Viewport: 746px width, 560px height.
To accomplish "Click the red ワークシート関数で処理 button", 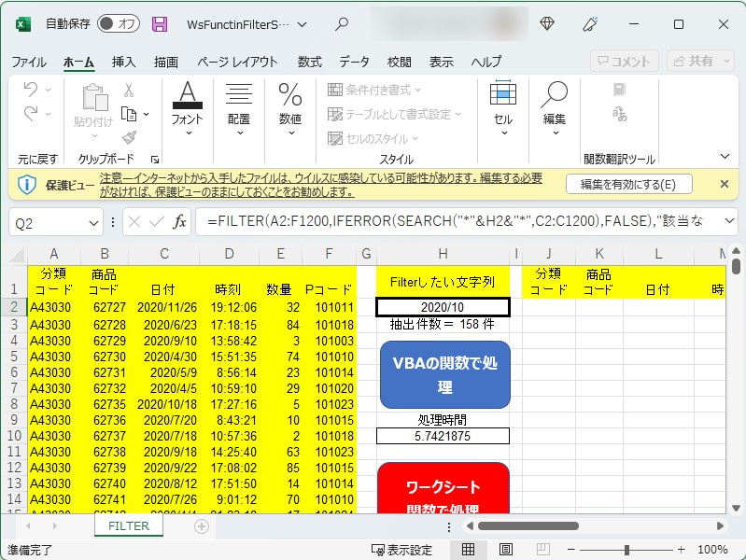I will pyautogui.click(x=443, y=488).
